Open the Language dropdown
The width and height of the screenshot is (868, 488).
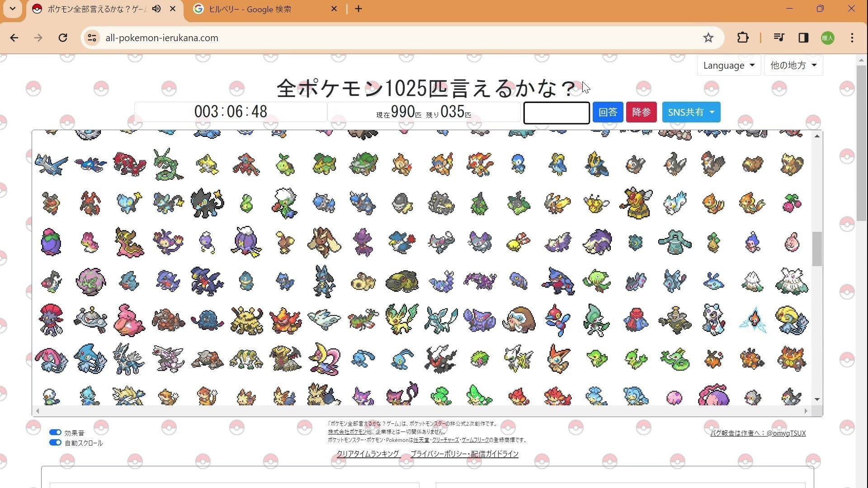tap(728, 66)
